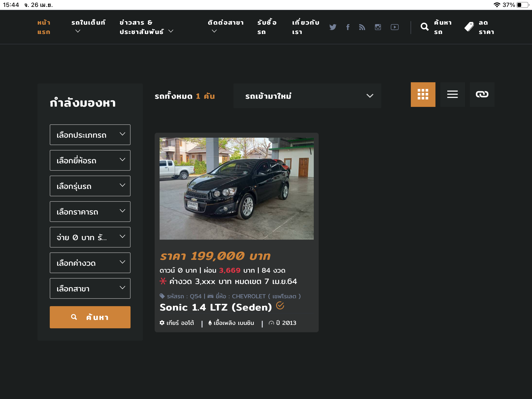This screenshot has height=399, width=532.
Task: Click the verified checkmark beside Sonic 1.4 LTZ
Action: pyautogui.click(x=280, y=306)
